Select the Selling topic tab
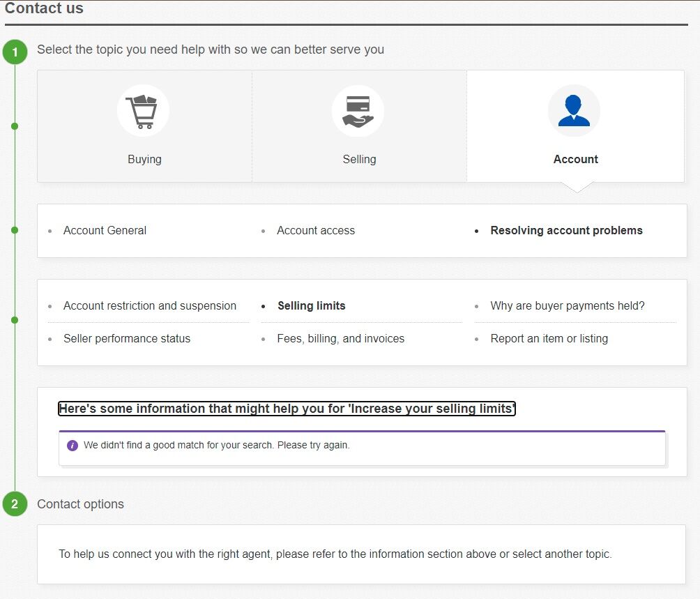 (359, 159)
